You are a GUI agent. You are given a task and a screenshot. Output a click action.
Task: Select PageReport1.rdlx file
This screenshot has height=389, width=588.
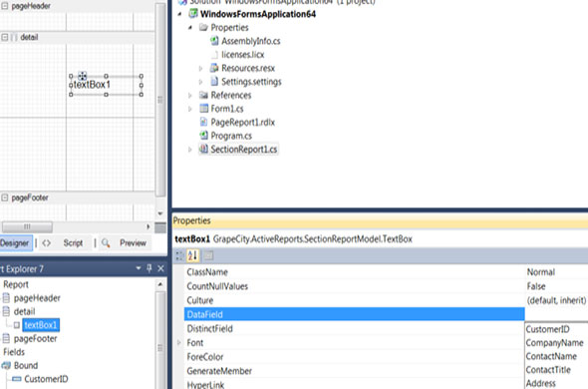click(242, 123)
